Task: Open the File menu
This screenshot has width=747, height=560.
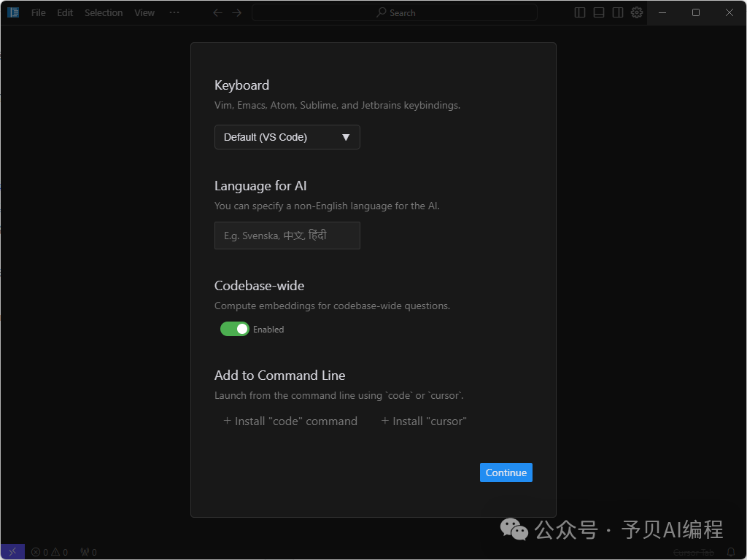Action: pyautogui.click(x=38, y=13)
